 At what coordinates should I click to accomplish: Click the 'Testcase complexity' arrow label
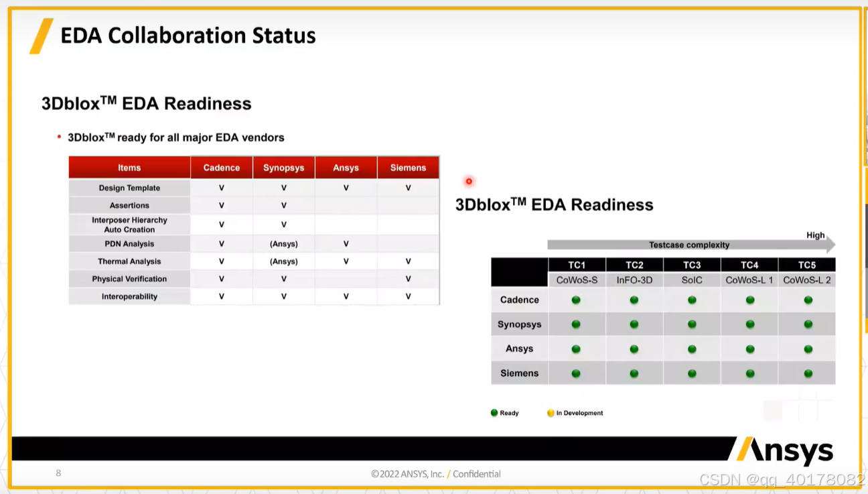pos(689,245)
